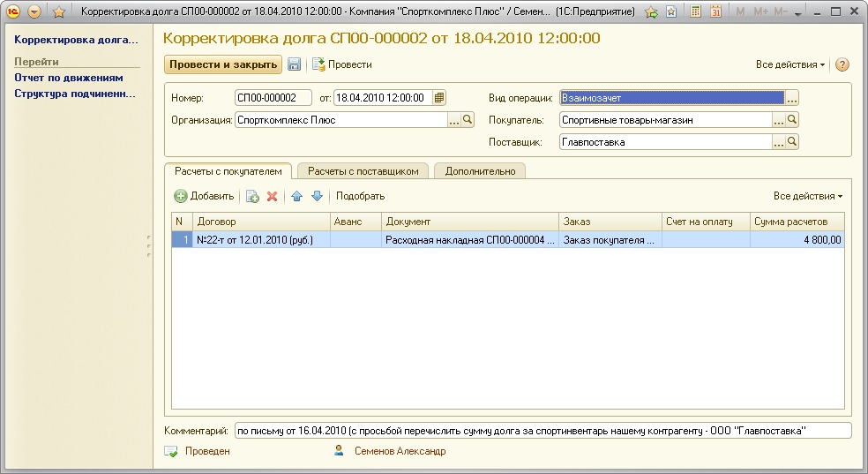Image resolution: width=868 pixels, height=474 pixels.
Task: Click the Комментарий input field
Action: (542, 430)
